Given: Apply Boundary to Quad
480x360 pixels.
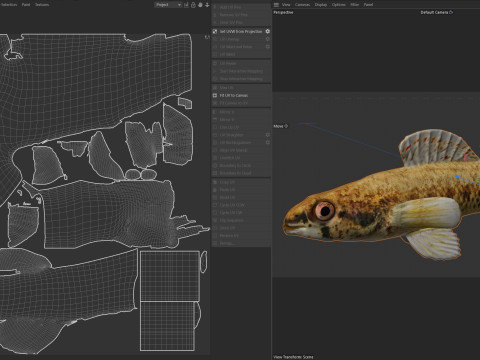Looking at the screenshot, I should click(x=235, y=173).
